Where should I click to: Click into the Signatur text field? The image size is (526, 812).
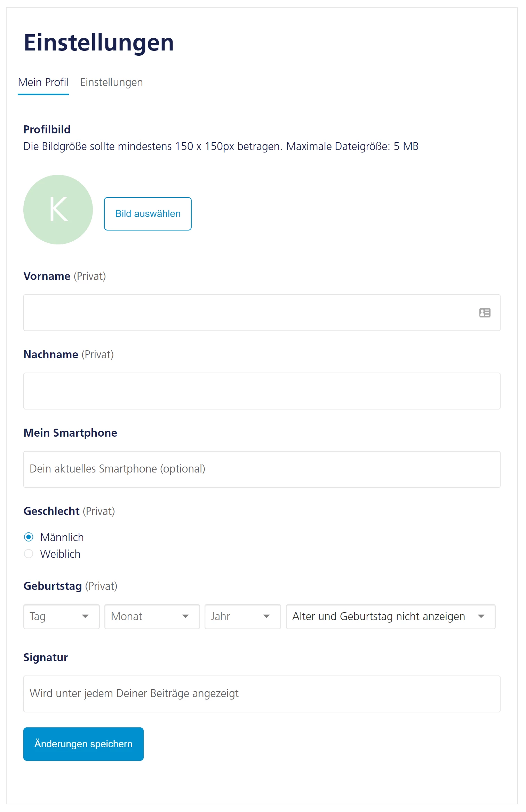(x=262, y=694)
